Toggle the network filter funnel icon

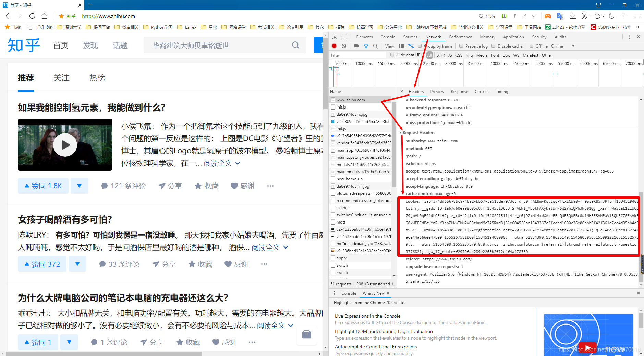pyautogui.click(x=366, y=46)
